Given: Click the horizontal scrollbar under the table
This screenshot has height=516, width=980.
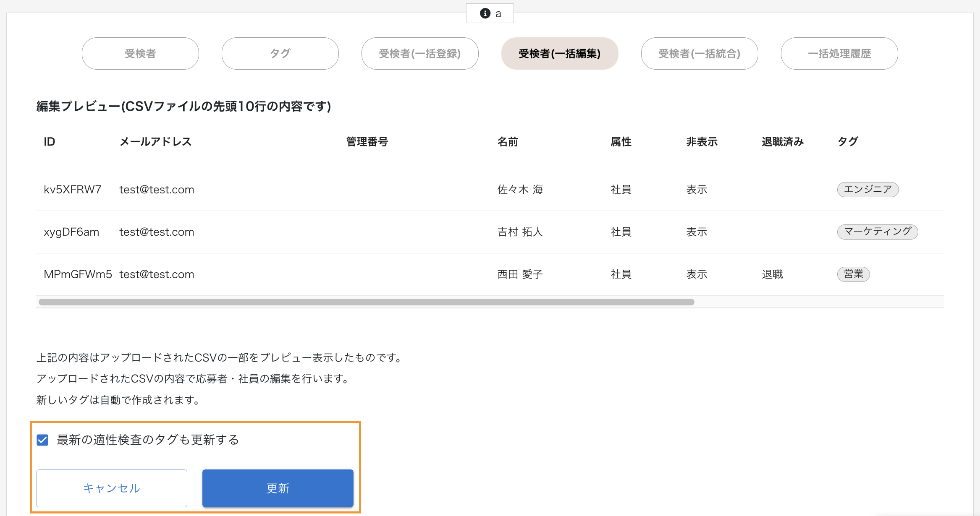Looking at the screenshot, I should [x=366, y=302].
